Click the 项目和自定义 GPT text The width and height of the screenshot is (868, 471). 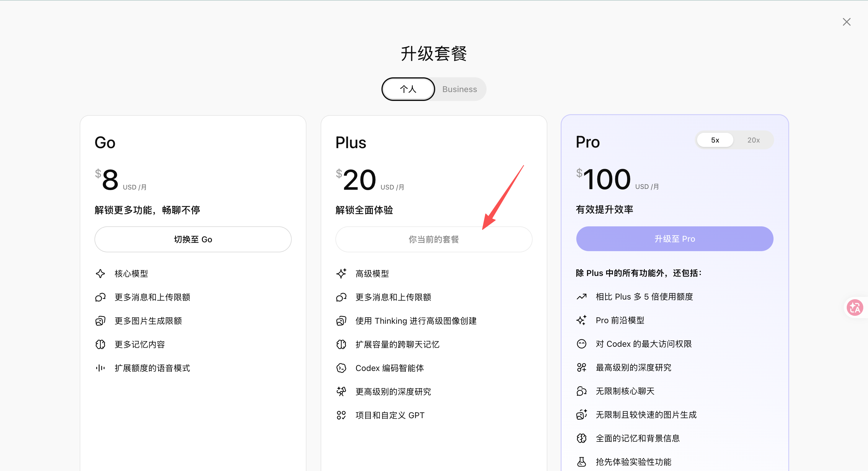point(390,415)
